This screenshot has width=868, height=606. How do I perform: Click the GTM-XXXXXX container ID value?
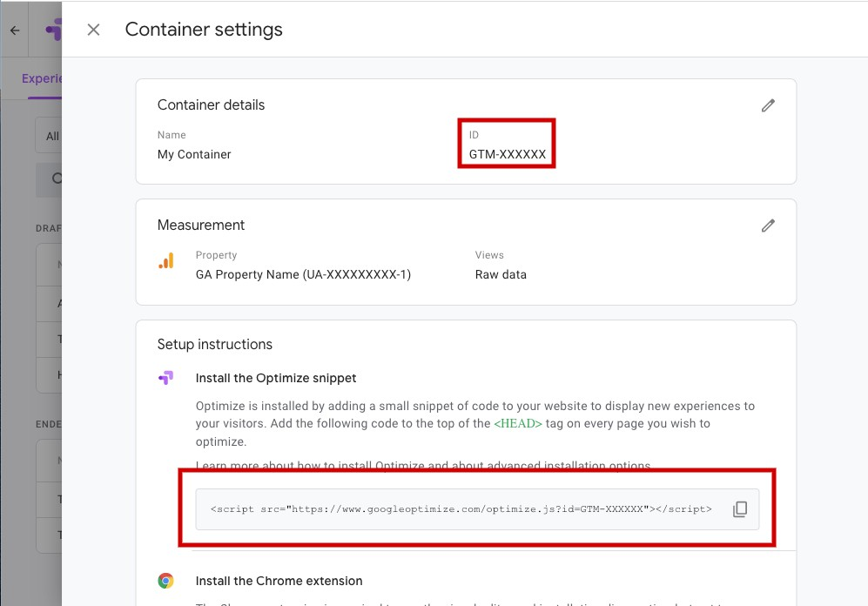click(508, 154)
